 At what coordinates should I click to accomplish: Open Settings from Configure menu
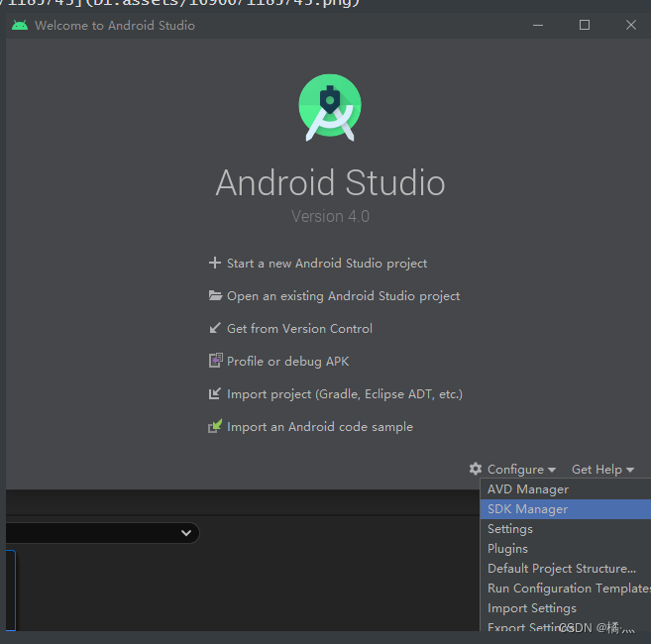click(566, 529)
